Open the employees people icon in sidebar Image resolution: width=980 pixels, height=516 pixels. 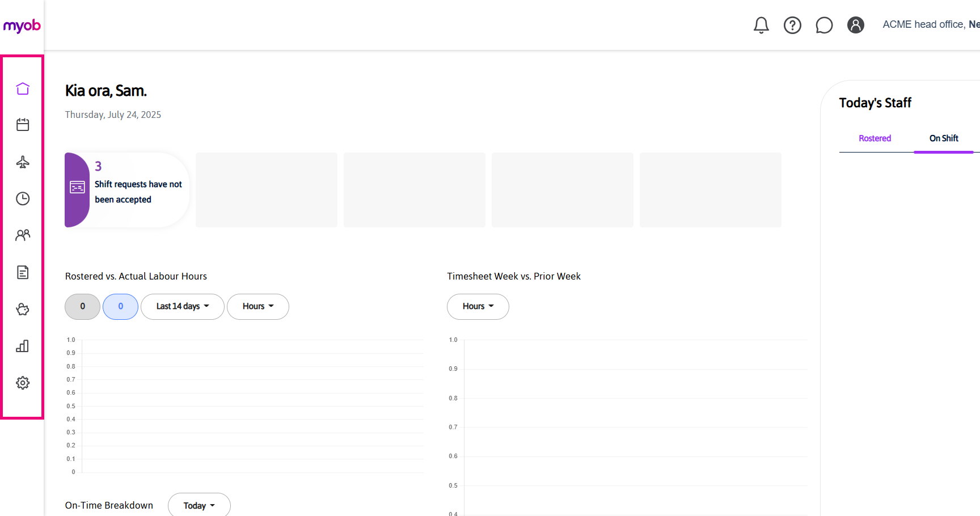pos(23,235)
